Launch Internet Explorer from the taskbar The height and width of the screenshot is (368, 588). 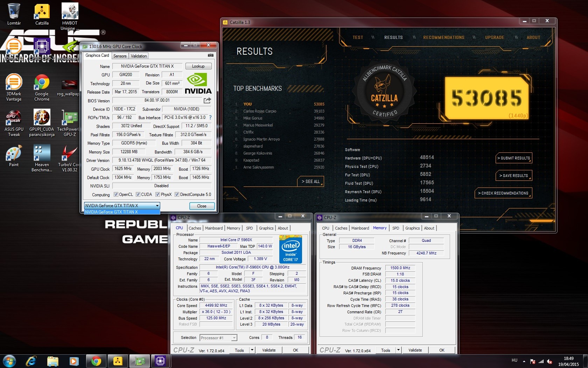(31, 361)
